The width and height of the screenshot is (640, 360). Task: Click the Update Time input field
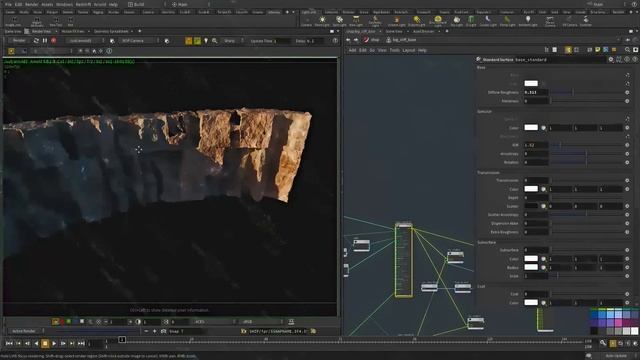pyautogui.click(x=282, y=41)
